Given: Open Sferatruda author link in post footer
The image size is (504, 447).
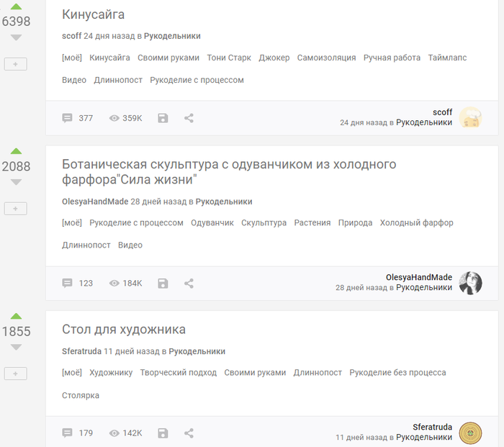Looking at the screenshot, I should [432, 427].
